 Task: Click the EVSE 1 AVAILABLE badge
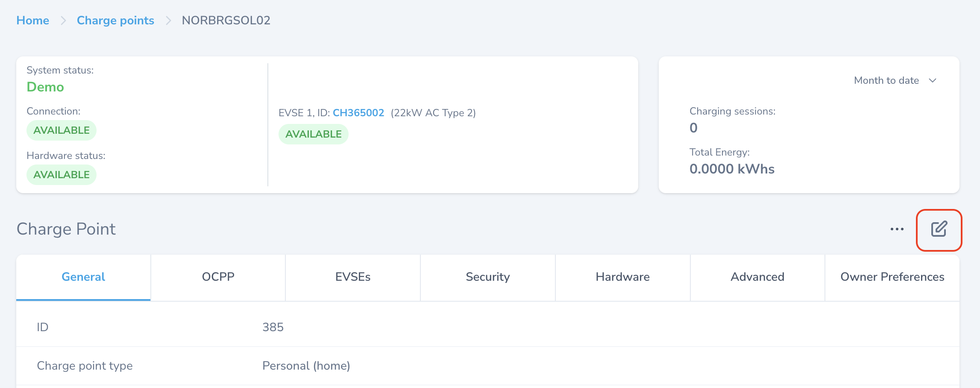314,134
